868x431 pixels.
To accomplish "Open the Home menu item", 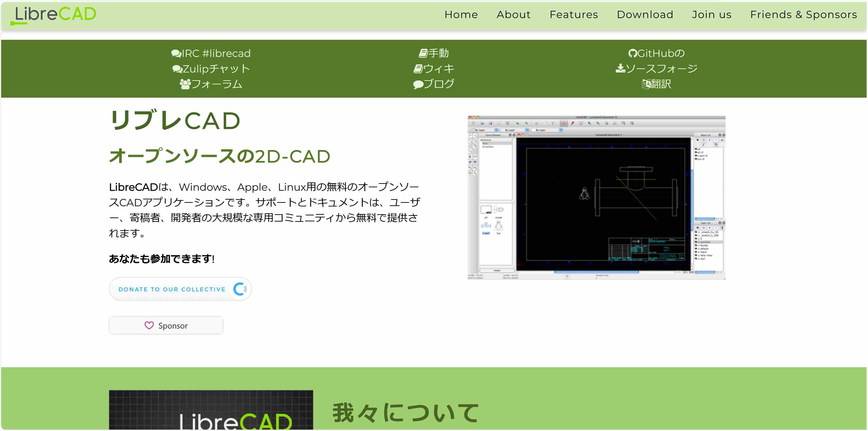I will (x=461, y=14).
